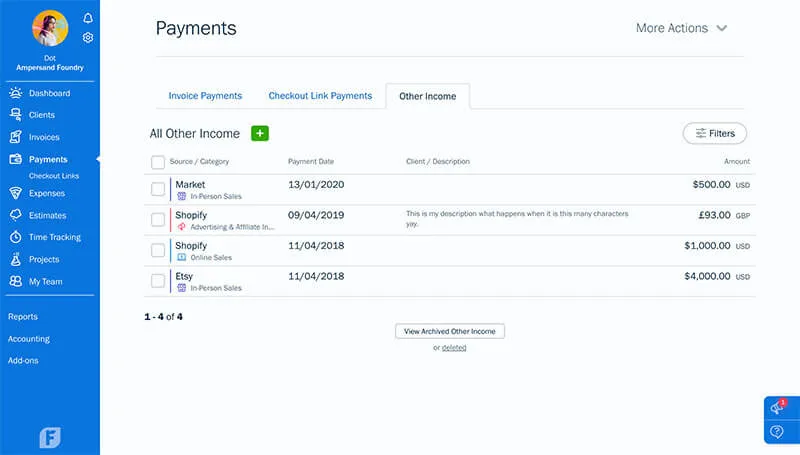
Task: Open the announcements megaphone icon
Action: tap(777, 407)
